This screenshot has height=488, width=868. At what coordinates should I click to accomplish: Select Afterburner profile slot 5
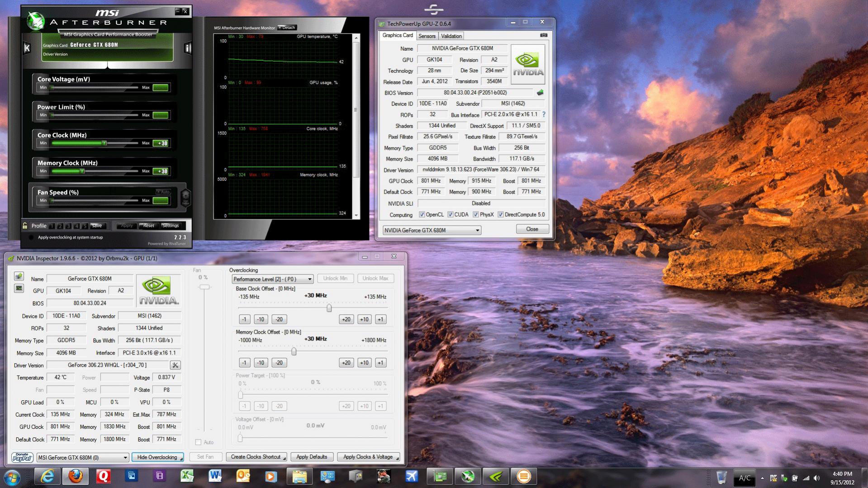pyautogui.click(x=85, y=226)
